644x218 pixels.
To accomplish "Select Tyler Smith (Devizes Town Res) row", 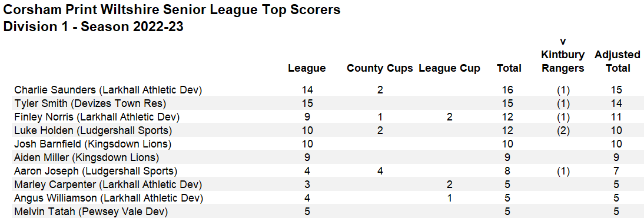I will click(322, 103).
